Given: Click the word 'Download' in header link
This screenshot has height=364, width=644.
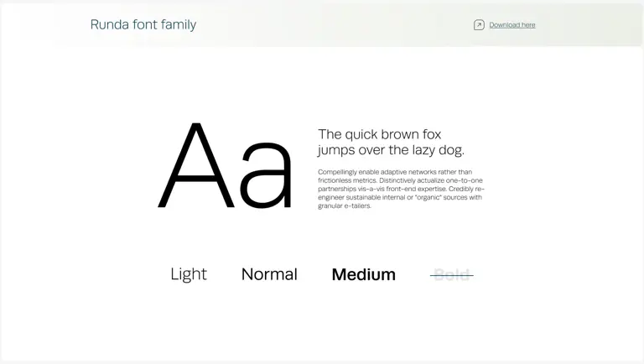Looking at the screenshot, I should [504, 25].
